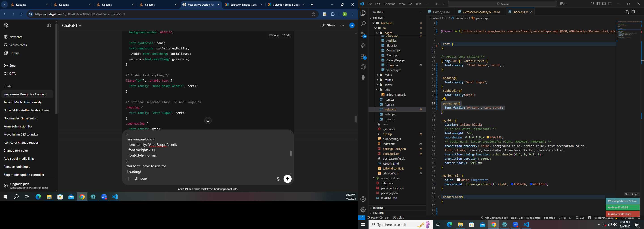
Task: Split the editor to the right
Action: (633, 12)
